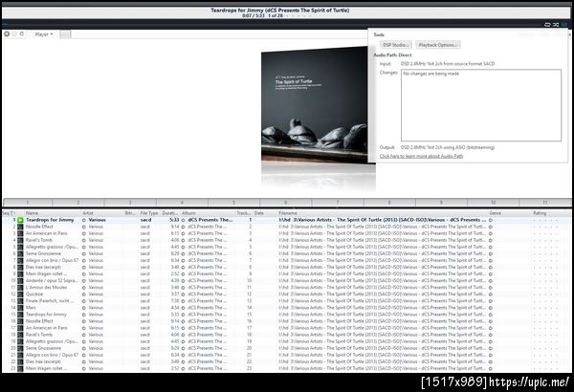Select tab number 2 in the numbered strip
Viewport: 574px width, 392px height.
(78, 203)
